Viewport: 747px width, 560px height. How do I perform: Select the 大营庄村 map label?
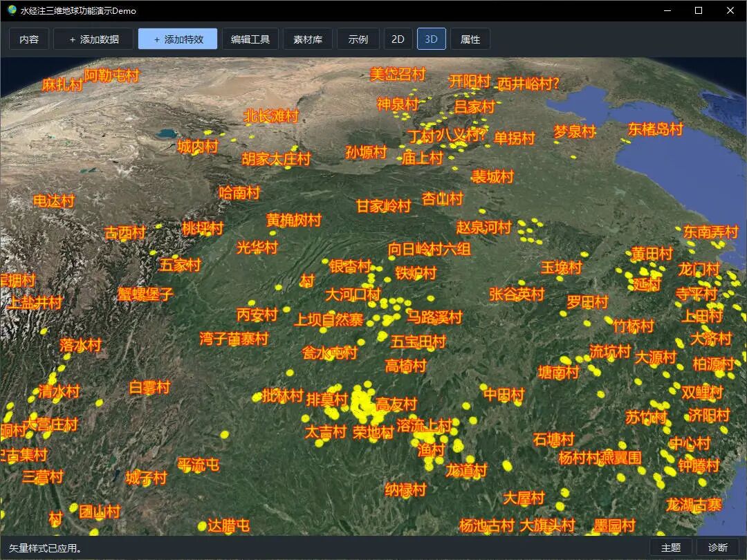(x=51, y=424)
